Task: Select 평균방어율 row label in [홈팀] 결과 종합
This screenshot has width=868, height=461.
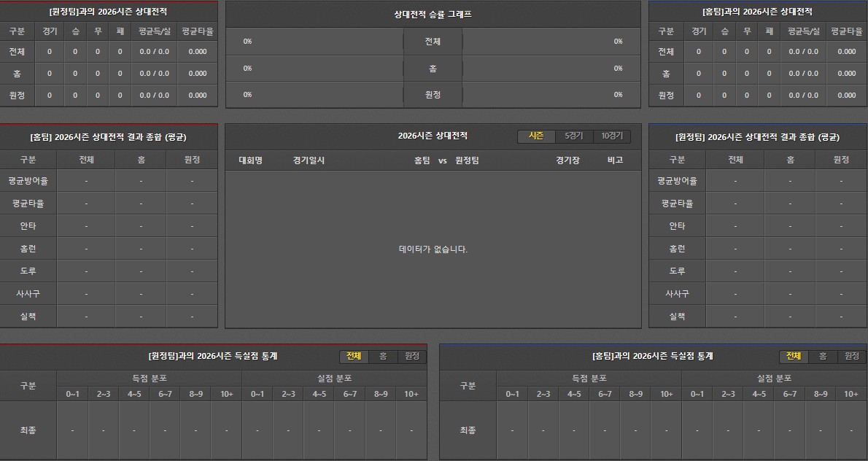Action: coord(28,181)
